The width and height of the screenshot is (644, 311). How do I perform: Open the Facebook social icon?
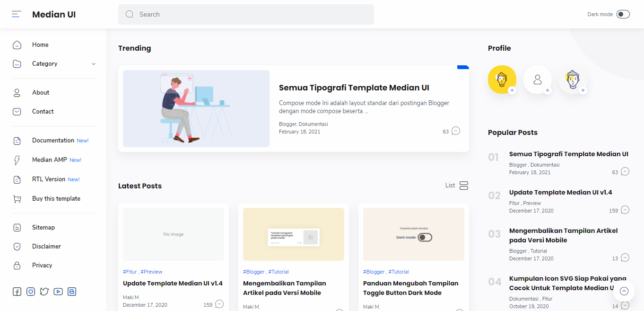17,292
